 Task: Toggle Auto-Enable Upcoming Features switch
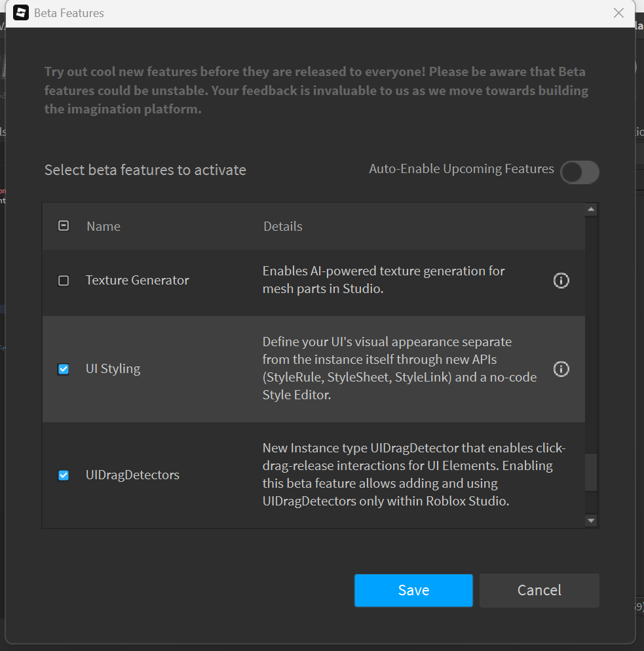click(x=579, y=172)
